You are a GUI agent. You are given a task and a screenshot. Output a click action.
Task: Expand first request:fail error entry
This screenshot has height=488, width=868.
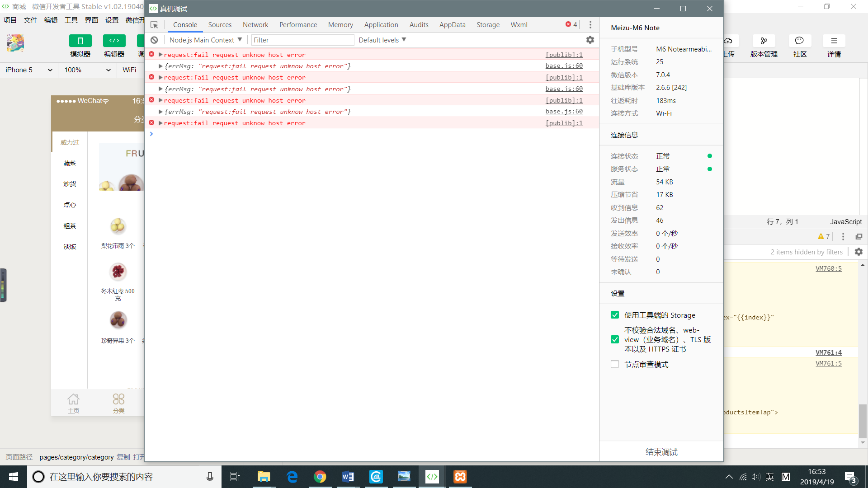[160, 55]
